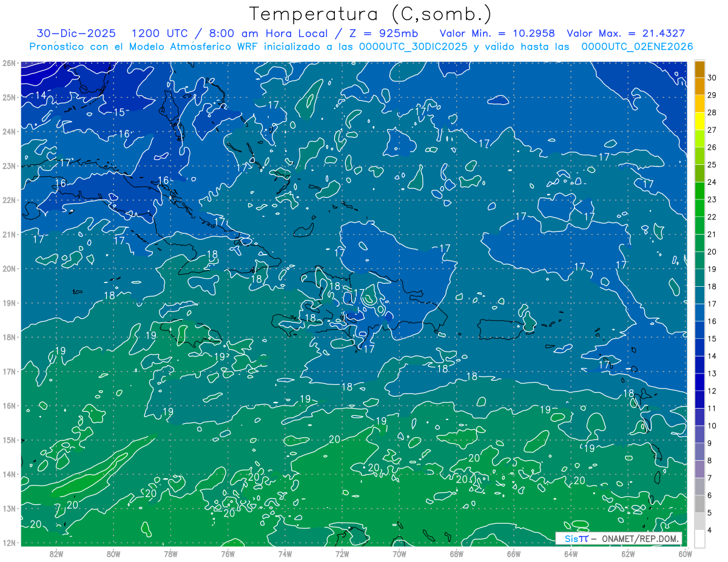
Task: Click the "82W" longitude axis label
Action: point(56,554)
